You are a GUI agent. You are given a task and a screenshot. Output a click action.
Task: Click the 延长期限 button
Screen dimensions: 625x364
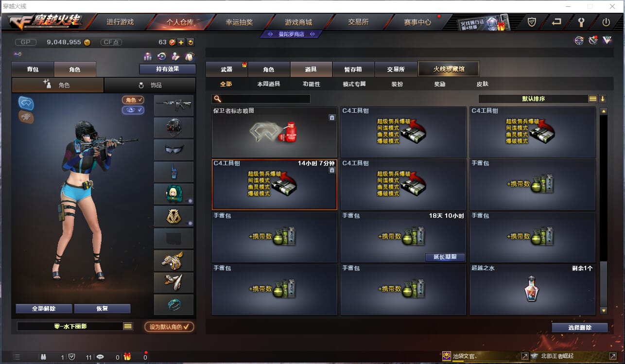point(445,257)
